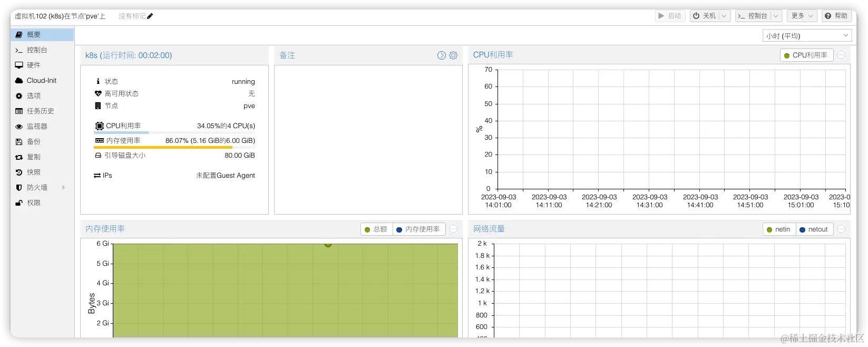Click the CPU利用率 progress bar
The image size is (868, 347).
pos(174,132)
